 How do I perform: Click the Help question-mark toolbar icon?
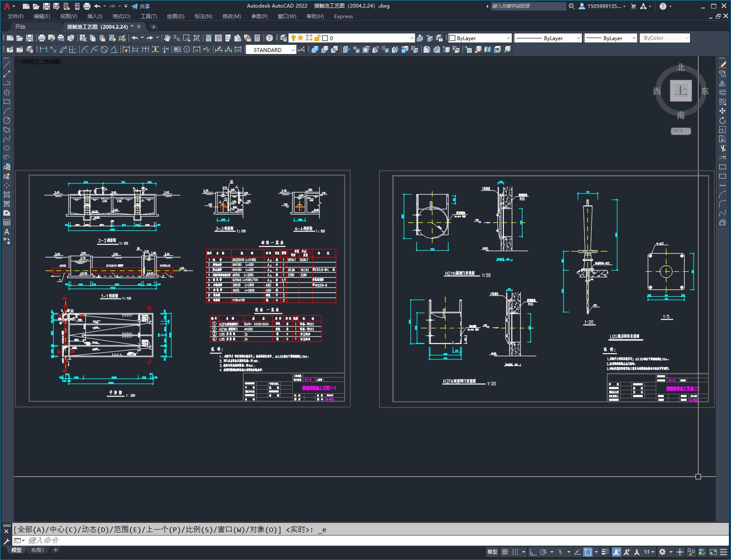[x=269, y=38]
